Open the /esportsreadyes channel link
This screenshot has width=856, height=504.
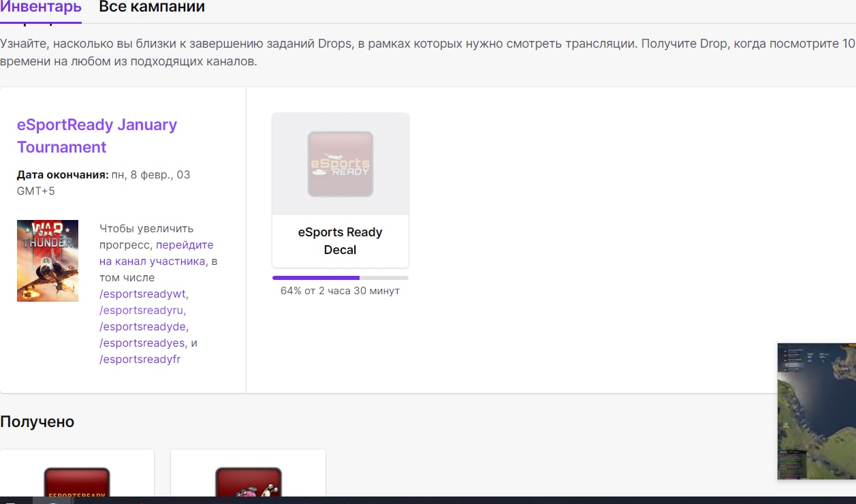coord(142,343)
